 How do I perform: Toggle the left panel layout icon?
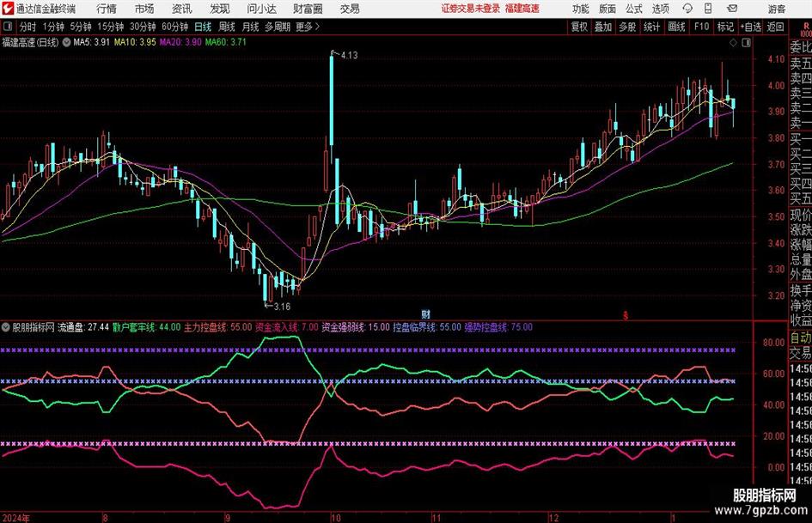(8, 27)
